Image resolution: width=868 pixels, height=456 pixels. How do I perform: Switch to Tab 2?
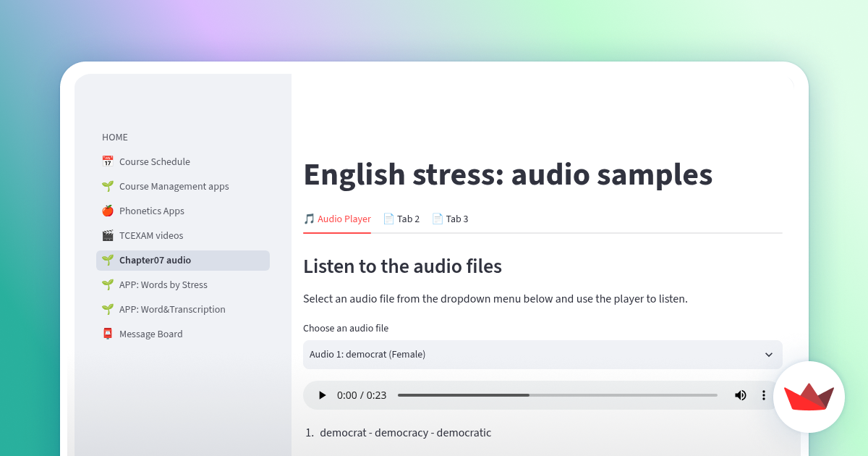[x=401, y=219]
